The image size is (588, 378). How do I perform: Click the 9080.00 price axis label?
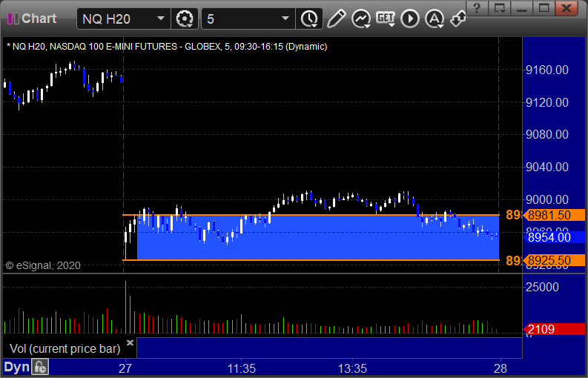[547, 134]
